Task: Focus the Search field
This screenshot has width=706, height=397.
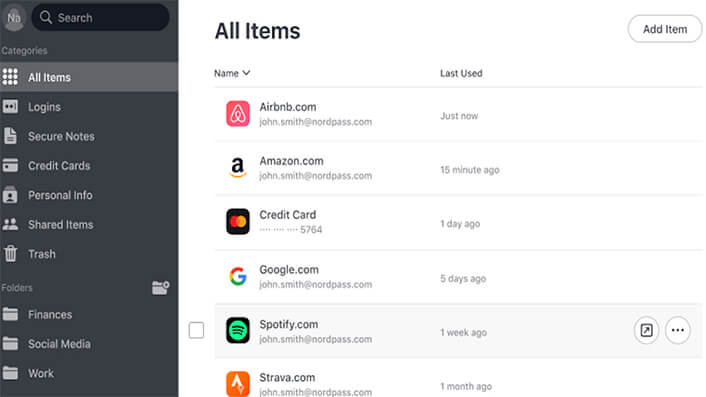Action: click(100, 18)
